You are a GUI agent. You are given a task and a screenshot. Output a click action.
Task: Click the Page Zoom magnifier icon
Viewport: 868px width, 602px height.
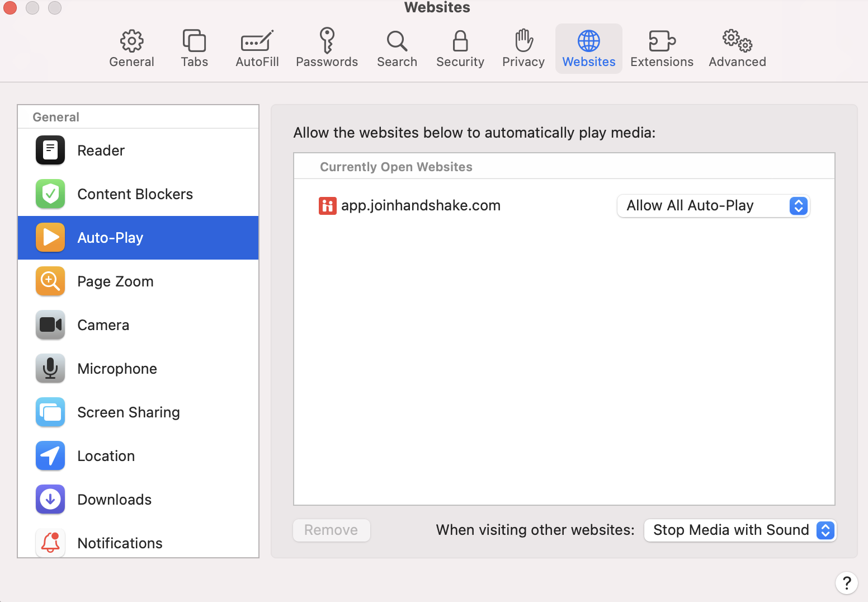point(50,281)
